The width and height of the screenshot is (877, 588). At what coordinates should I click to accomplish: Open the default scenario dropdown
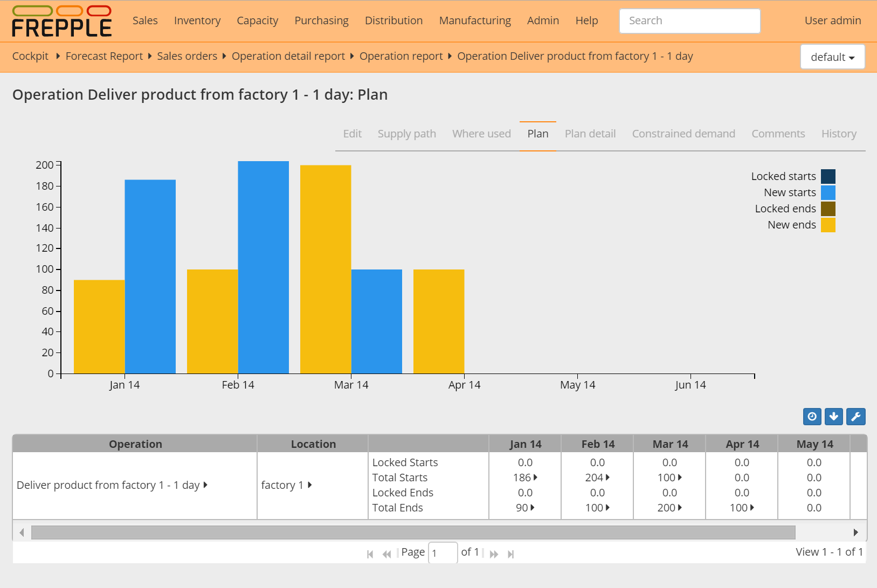(x=832, y=57)
